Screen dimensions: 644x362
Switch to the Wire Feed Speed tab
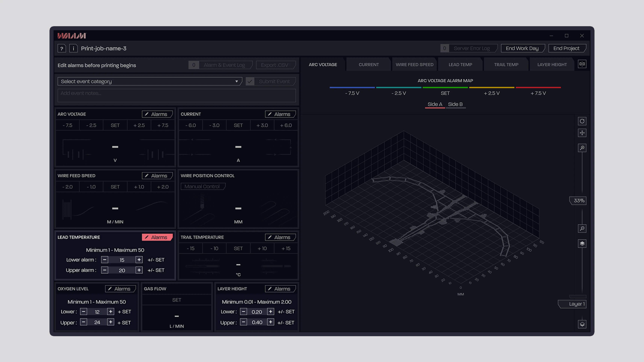pyautogui.click(x=414, y=65)
